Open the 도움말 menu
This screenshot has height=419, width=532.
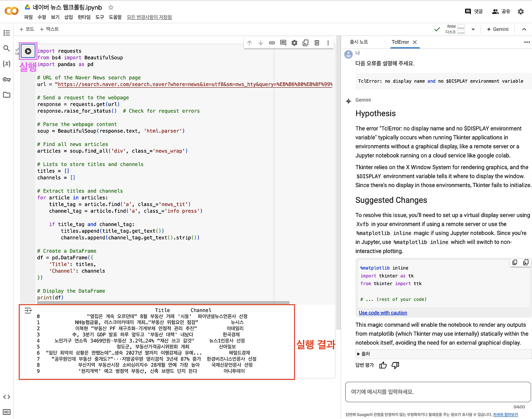115,17
